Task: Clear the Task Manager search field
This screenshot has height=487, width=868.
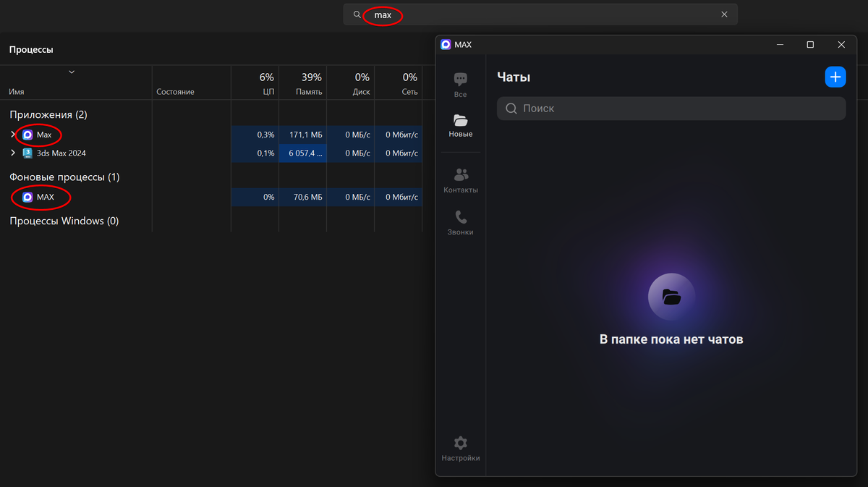Action: 724,14
